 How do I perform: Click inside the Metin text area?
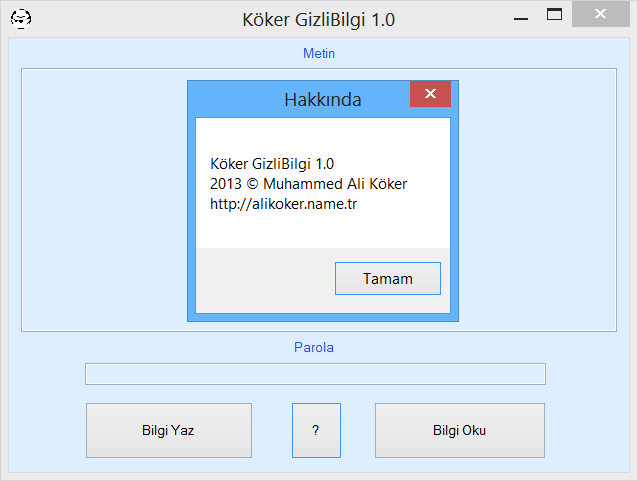(100, 200)
